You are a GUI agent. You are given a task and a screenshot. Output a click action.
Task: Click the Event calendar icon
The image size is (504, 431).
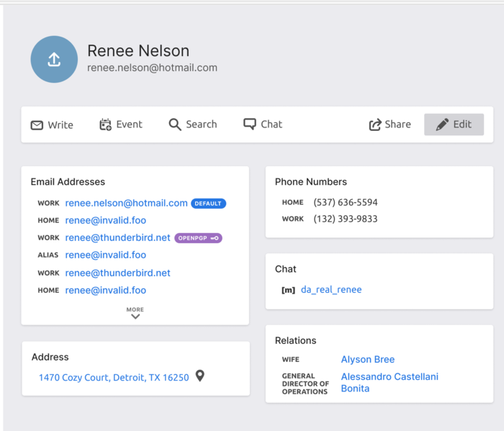(x=105, y=124)
